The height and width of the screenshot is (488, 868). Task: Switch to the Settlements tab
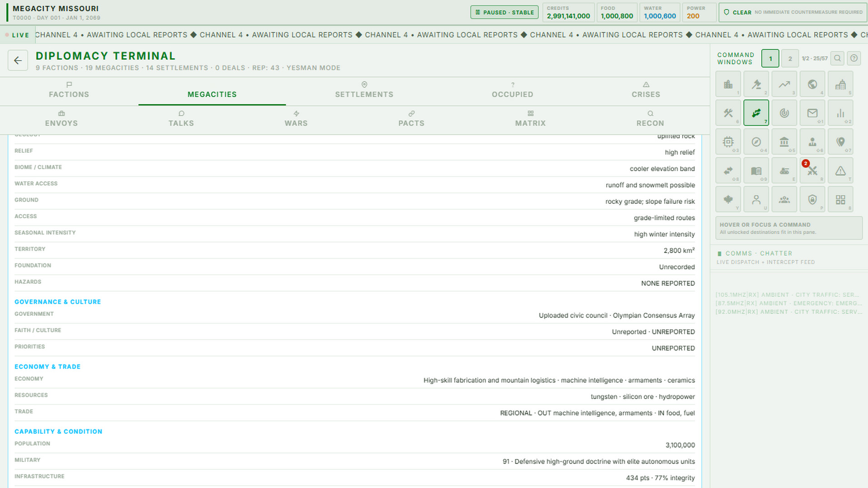point(364,90)
